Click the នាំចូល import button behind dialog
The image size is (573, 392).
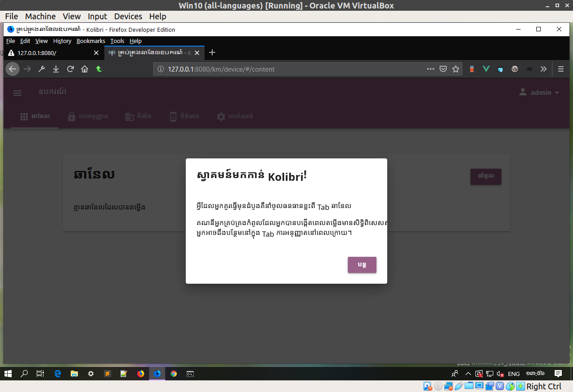pos(486,176)
